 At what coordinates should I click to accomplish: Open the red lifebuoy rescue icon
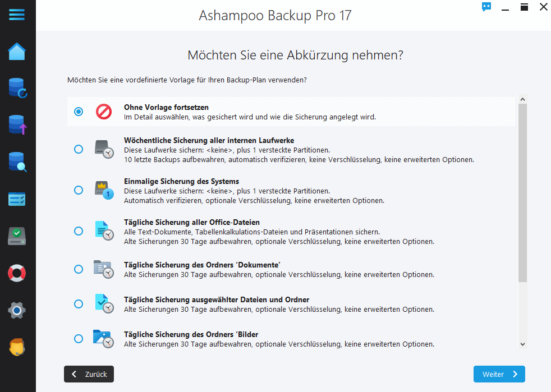tap(17, 273)
